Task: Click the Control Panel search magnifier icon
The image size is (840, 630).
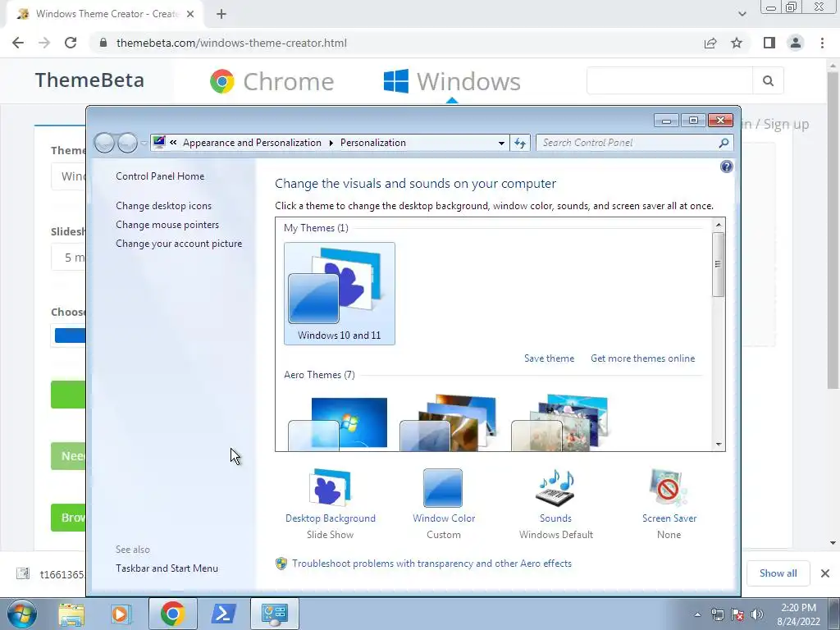Action: pos(724,143)
